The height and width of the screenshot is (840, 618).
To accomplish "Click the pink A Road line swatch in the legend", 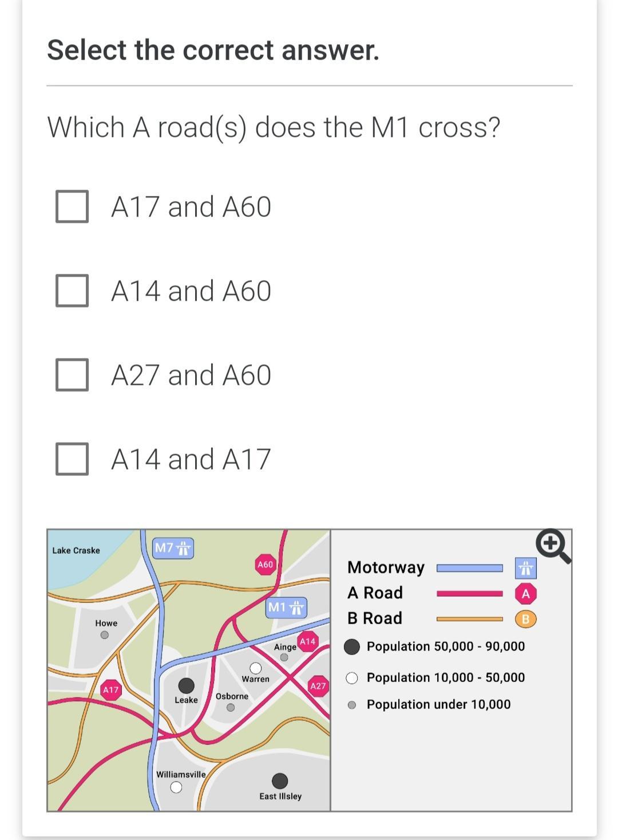I will click(469, 594).
